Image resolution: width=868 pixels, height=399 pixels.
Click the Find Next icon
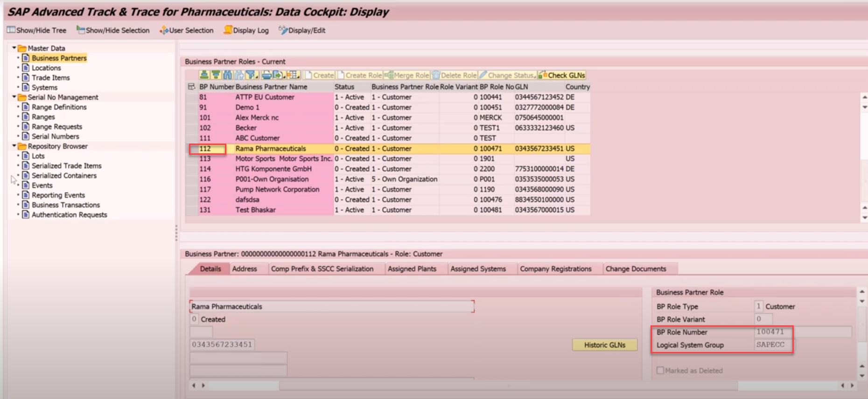pyautogui.click(x=239, y=75)
